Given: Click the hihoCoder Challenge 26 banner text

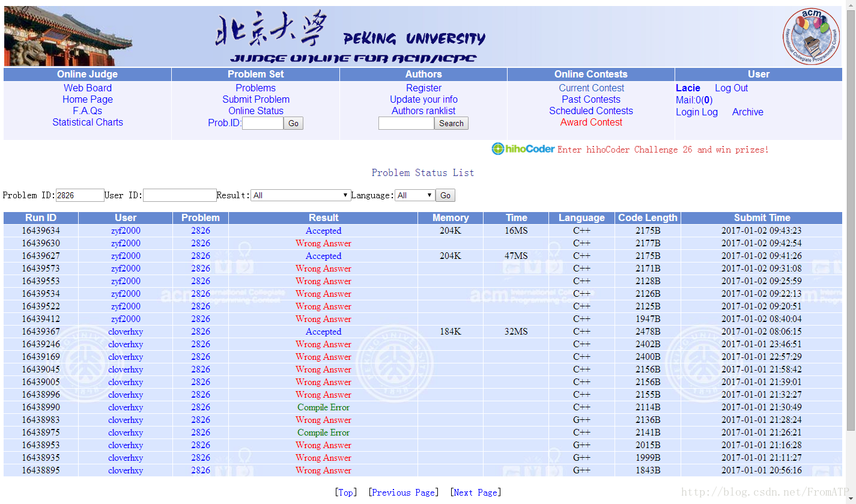Looking at the screenshot, I should [663, 150].
